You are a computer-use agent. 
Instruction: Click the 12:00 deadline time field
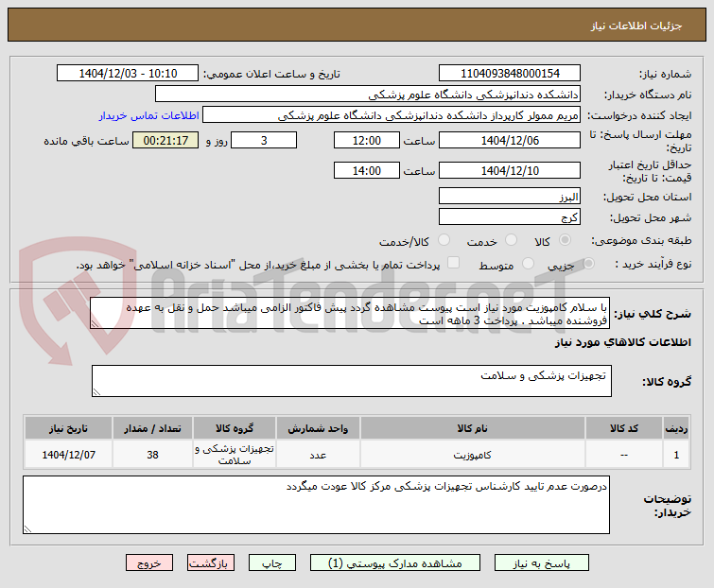click(367, 140)
